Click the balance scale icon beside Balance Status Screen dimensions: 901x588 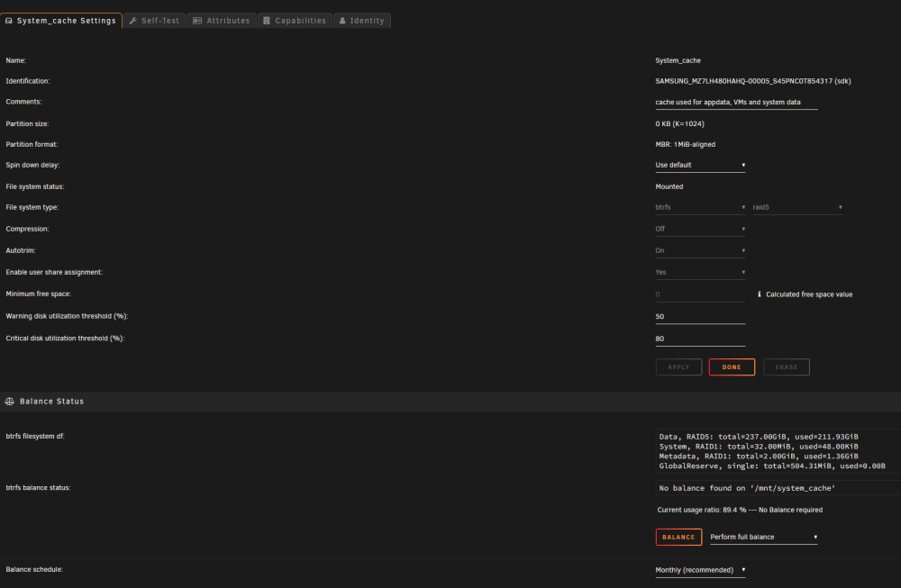[10, 402]
